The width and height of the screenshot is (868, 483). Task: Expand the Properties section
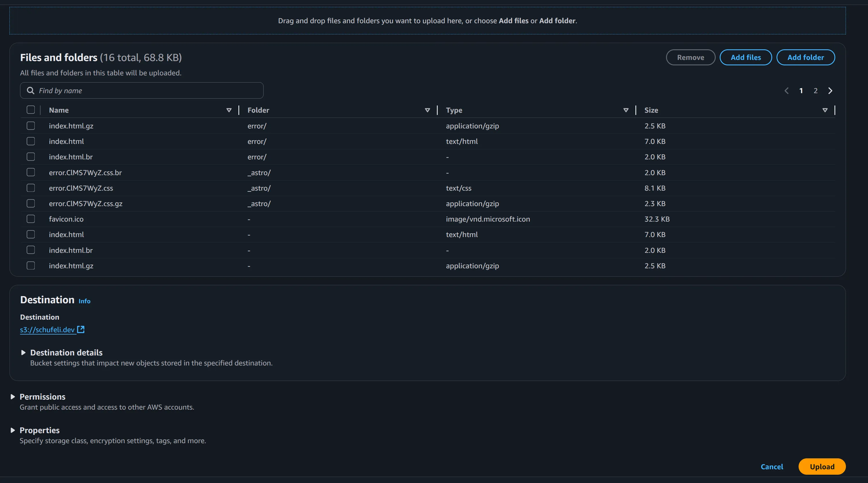click(13, 430)
